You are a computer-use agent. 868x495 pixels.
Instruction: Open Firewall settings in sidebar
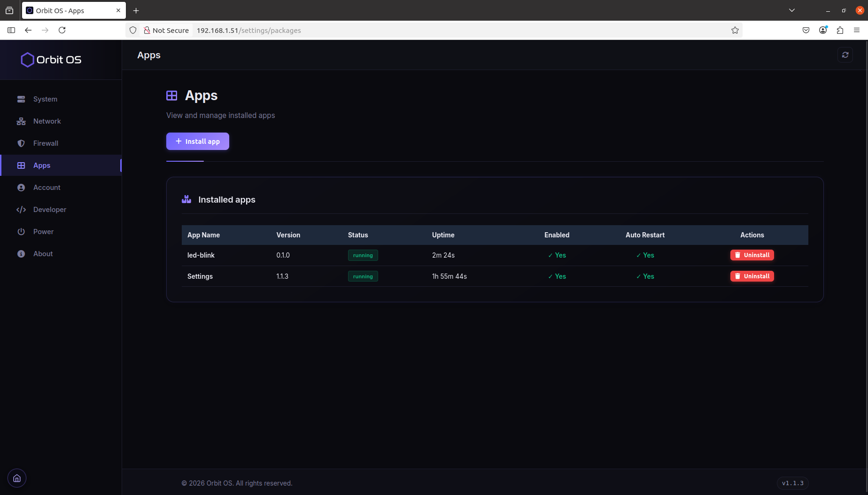(61, 143)
